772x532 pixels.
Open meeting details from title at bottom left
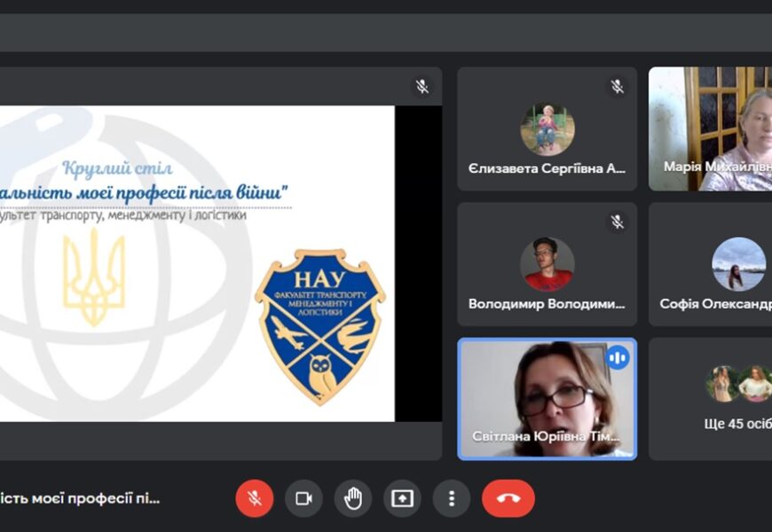(80, 498)
